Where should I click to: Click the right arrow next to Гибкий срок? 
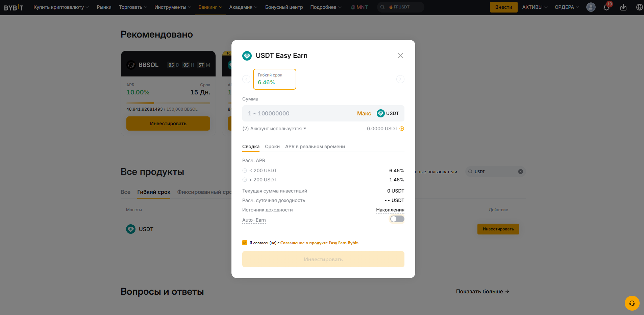coord(400,79)
